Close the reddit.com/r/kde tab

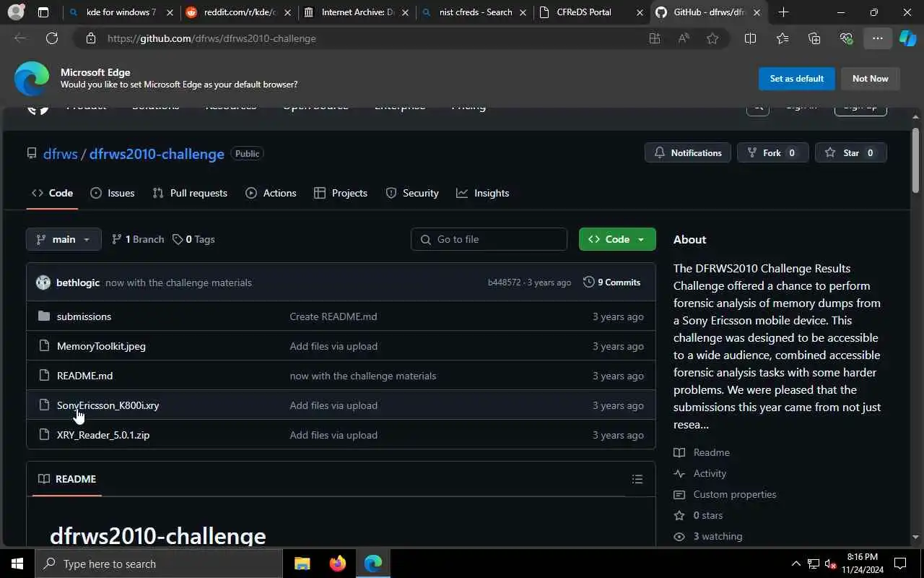click(x=287, y=12)
